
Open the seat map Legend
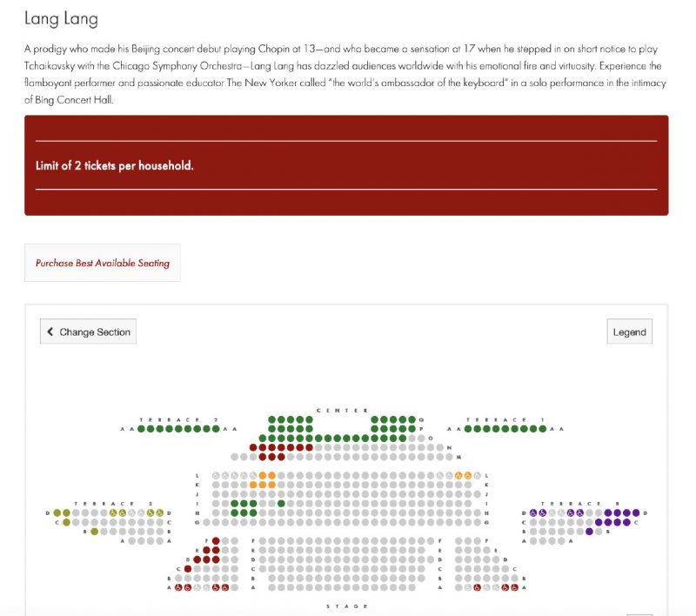[629, 331]
